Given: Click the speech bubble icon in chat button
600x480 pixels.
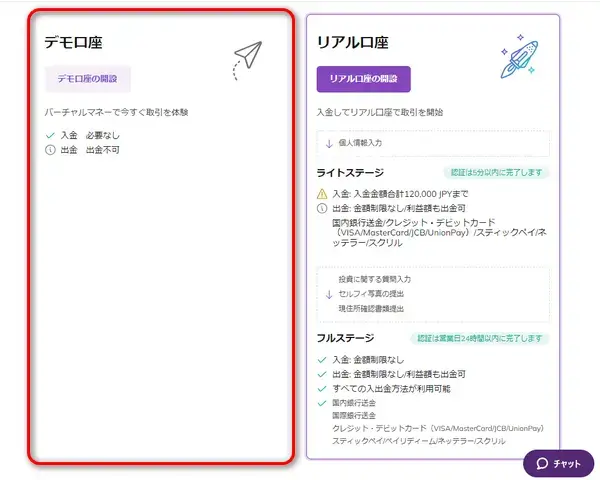Looking at the screenshot, I should pyautogui.click(x=542, y=464).
